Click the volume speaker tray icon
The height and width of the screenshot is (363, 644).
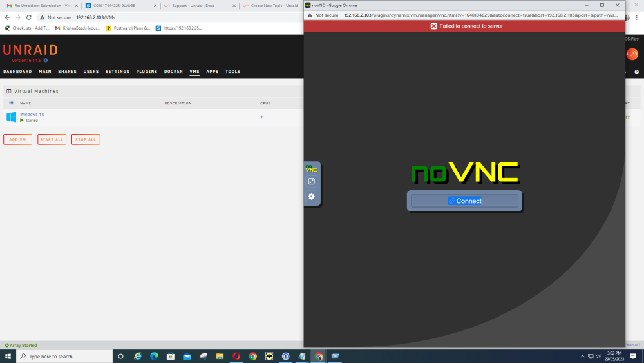(598, 357)
